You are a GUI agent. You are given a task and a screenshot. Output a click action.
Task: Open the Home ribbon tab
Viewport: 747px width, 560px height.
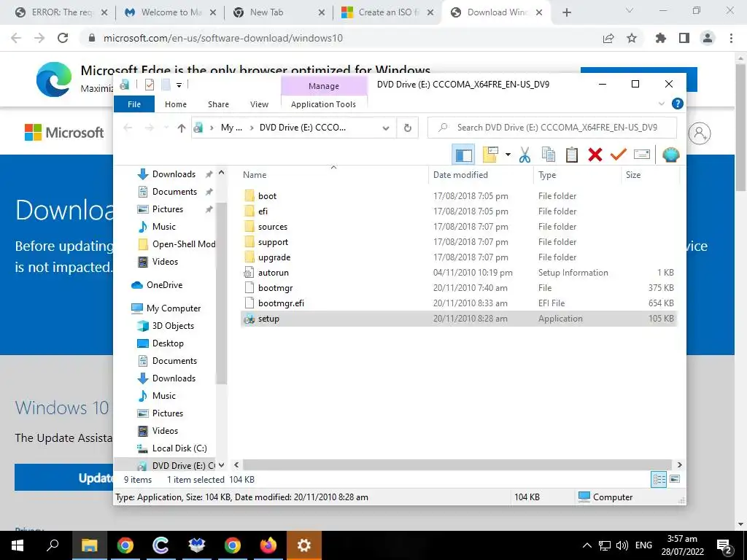tap(176, 104)
